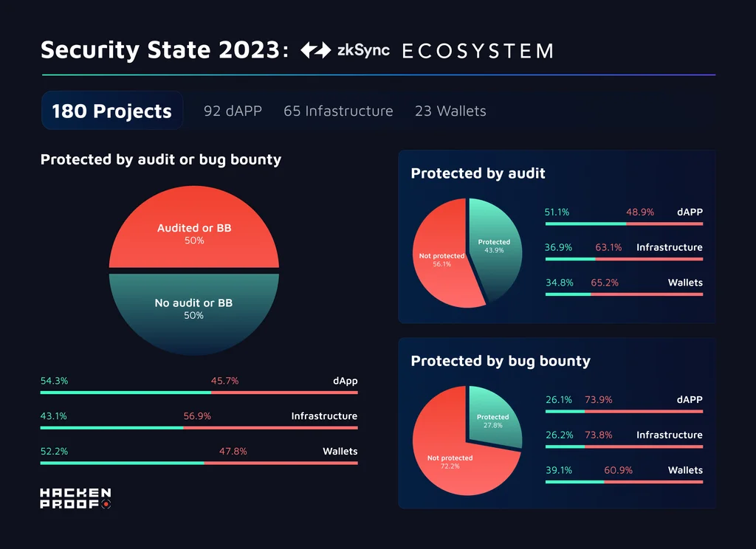Click the "Infrastructure" label beside 56.9%

point(325,416)
